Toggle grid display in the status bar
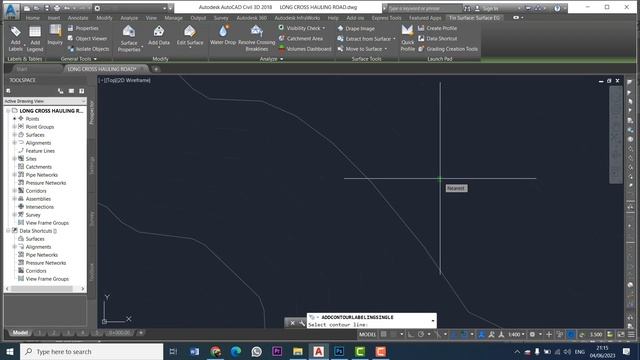Screen dimensions: 640x360 click(384, 334)
